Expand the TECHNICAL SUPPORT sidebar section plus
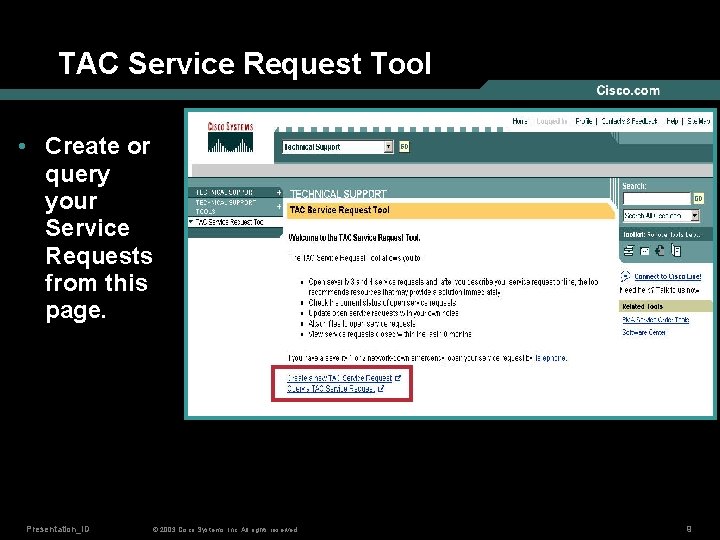 [279, 192]
